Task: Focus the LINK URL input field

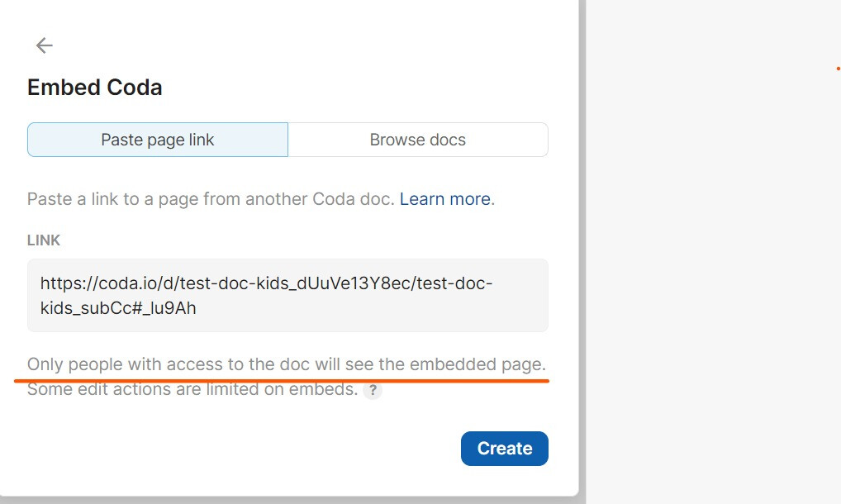Action: pos(287,296)
